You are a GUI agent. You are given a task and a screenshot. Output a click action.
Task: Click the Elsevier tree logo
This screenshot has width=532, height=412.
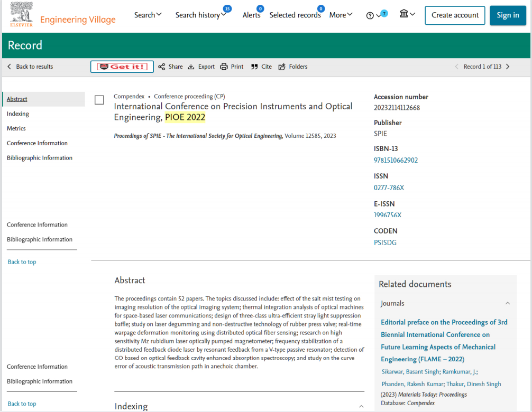[21, 14]
